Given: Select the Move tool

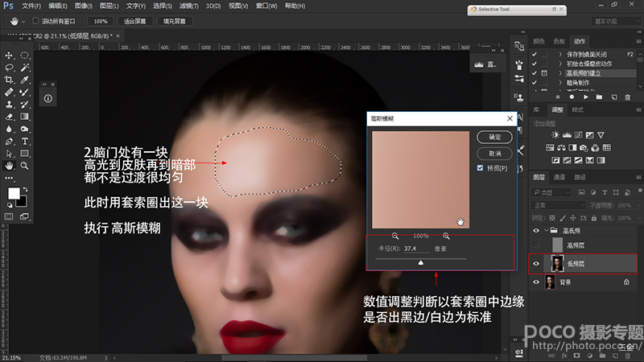Looking at the screenshot, I should (9, 56).
